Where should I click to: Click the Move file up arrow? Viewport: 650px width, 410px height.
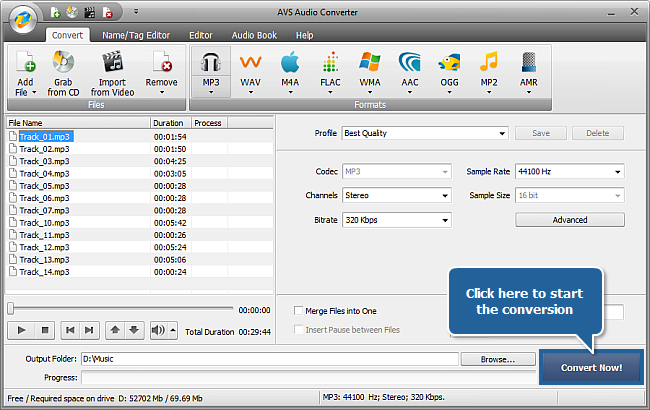[115, 330]
